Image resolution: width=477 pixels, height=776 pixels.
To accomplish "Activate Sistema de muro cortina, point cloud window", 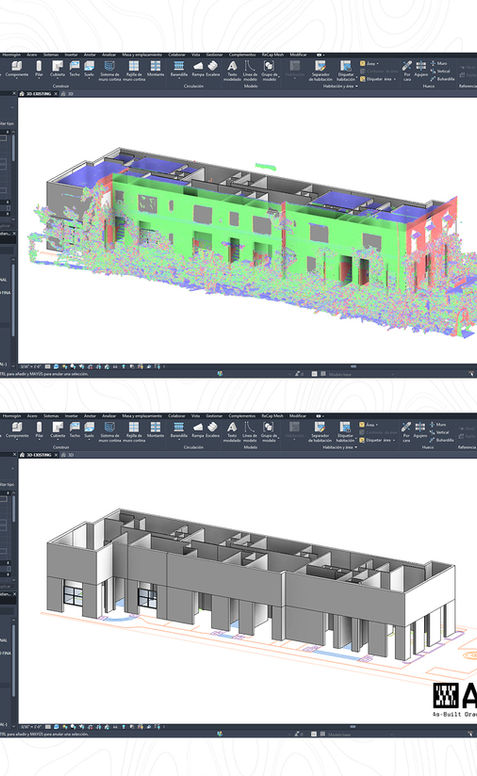I will (x=109, y=71).
